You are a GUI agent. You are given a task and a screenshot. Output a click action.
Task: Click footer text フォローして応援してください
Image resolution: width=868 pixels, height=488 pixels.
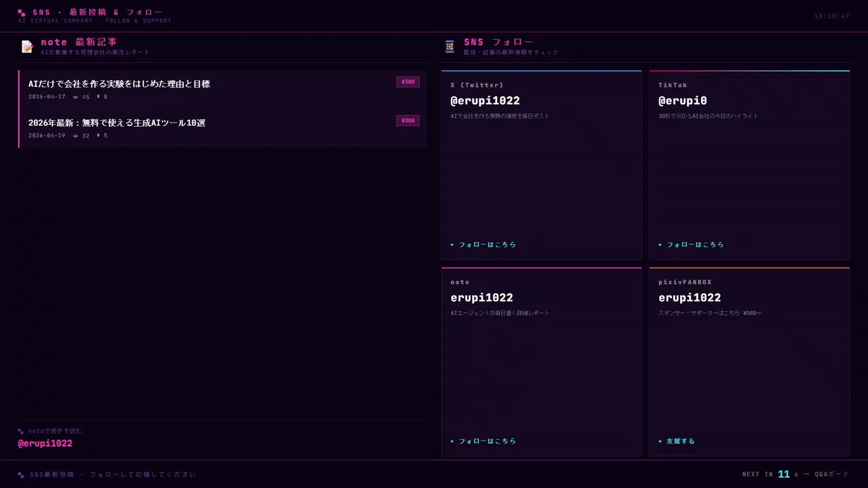(x=143, y=474)
